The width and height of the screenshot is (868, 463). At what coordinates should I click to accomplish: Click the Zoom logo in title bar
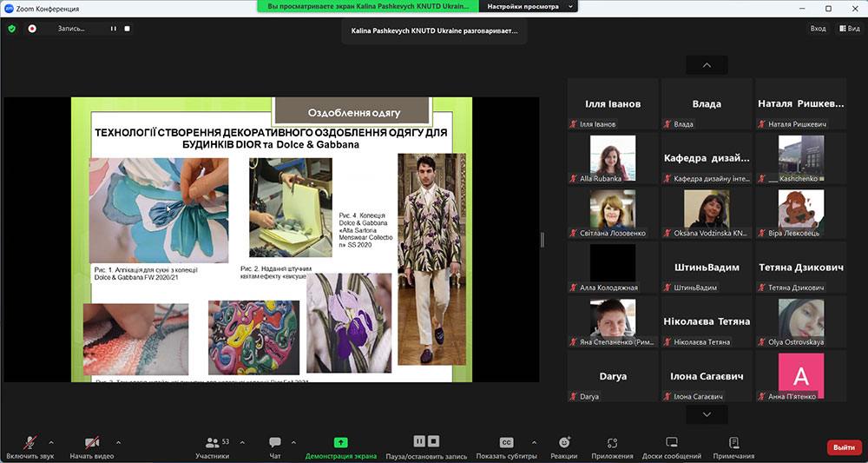(9, 9)
